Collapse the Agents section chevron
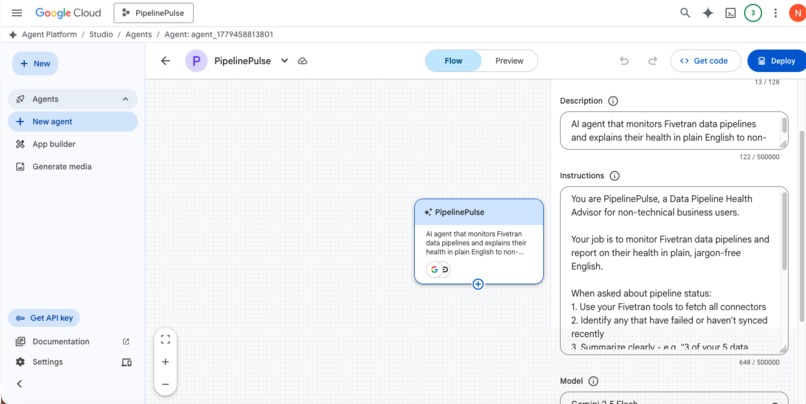The image size is (806, 404). 125,99
